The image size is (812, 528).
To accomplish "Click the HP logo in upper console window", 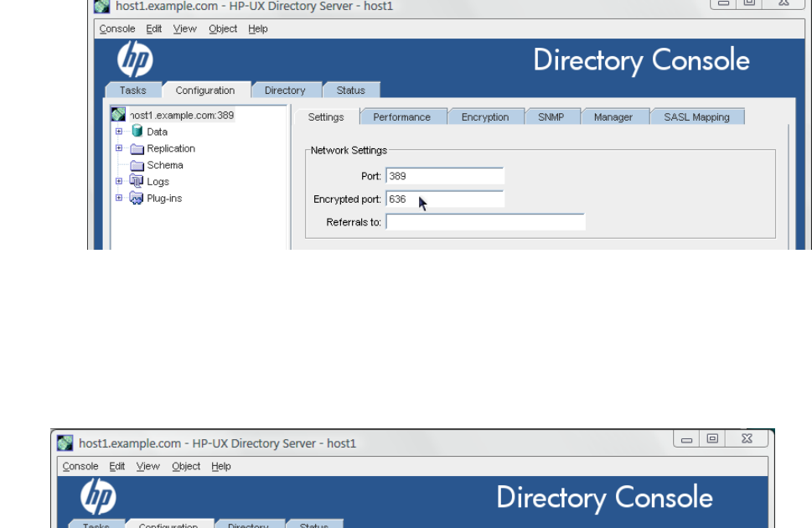I will 135,59.
